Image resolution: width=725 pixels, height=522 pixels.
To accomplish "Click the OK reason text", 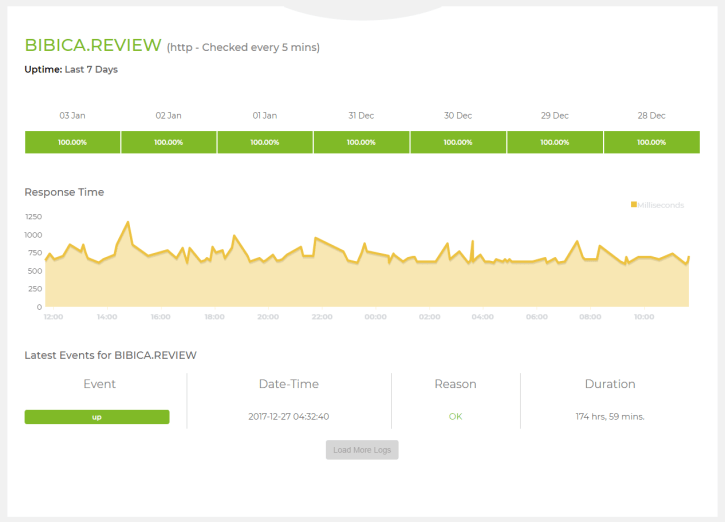I will [455, 417].
